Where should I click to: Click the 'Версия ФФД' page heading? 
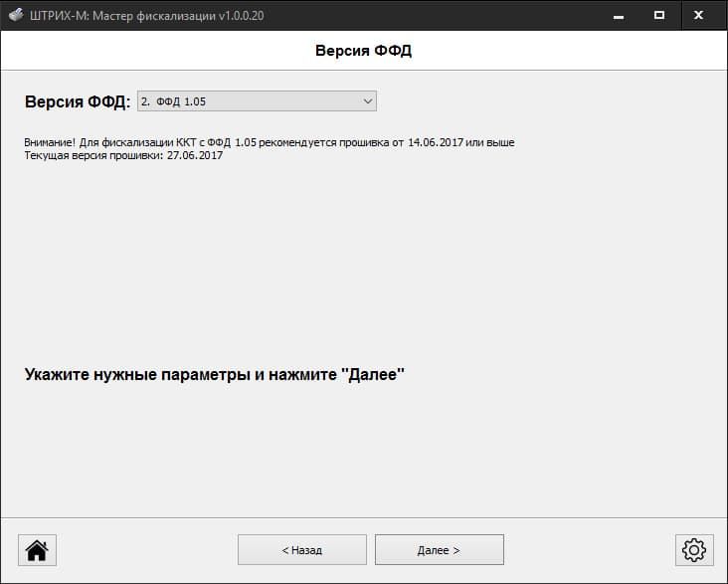coord(364,50)
